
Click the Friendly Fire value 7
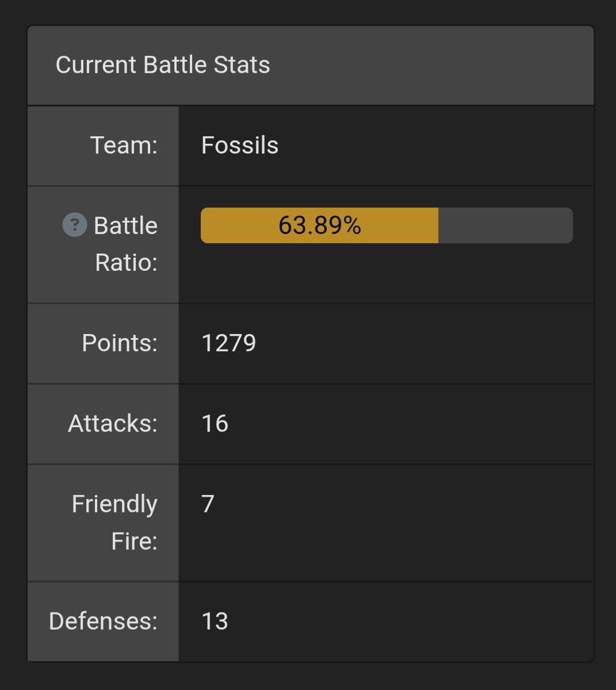coord(208,504)
